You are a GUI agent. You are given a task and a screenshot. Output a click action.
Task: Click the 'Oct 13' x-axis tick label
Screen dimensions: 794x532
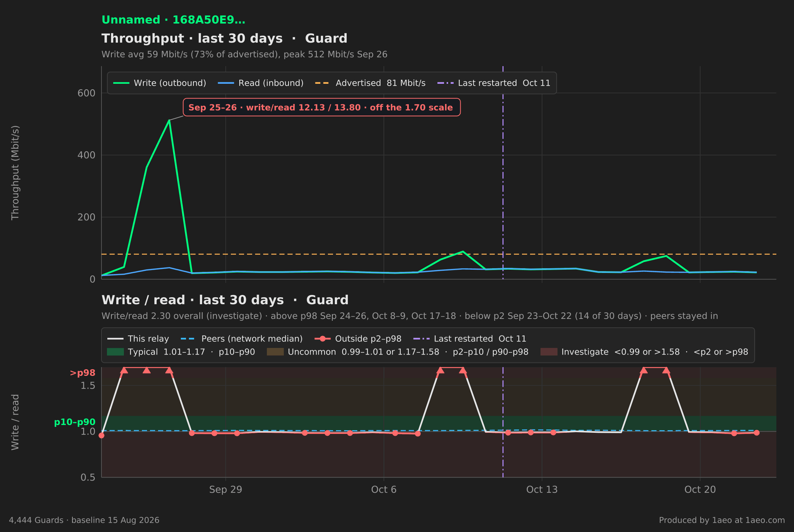pos(542,489)
